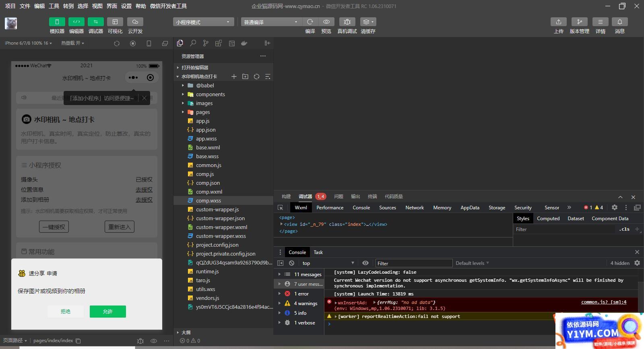Start real device debugging
644x349 pixels.
(x=347, y=22)
